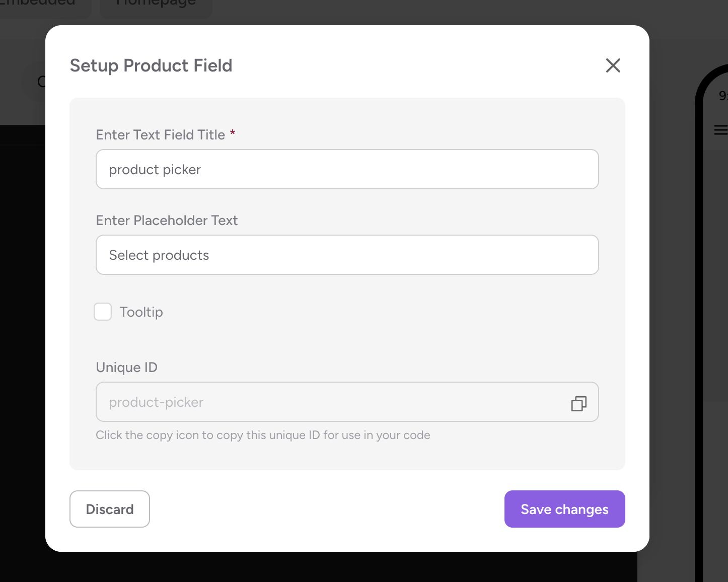Click the Tooltip label text
Screen dimensions: 728x582
click(141, 312)
